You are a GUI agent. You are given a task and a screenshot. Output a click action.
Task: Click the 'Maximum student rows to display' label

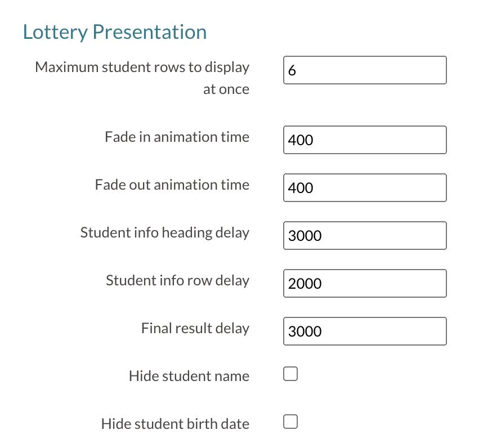click(142, 68)
